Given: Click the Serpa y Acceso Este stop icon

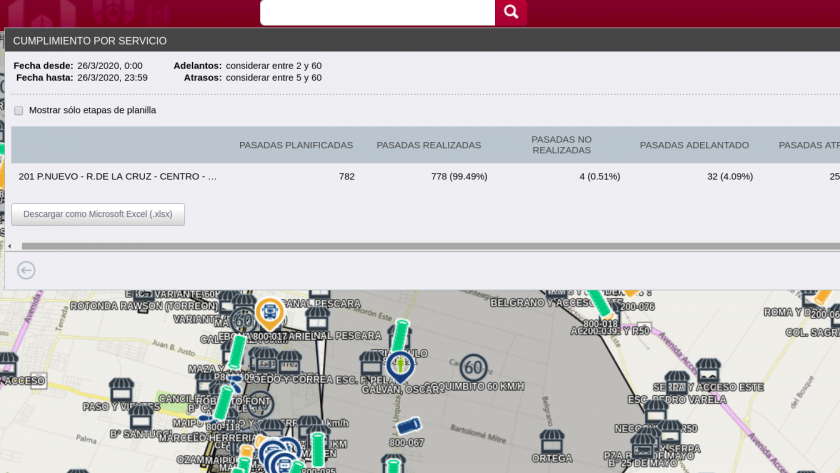Looking at the screenshot, I should click(x=707, y=371).
